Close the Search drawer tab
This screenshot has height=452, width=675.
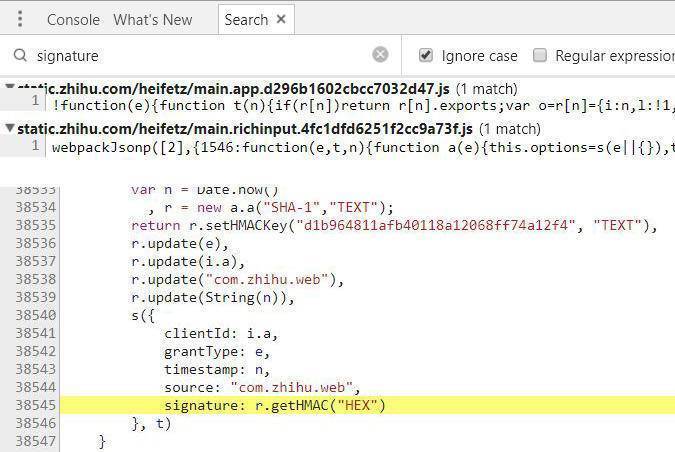[281, 19]
